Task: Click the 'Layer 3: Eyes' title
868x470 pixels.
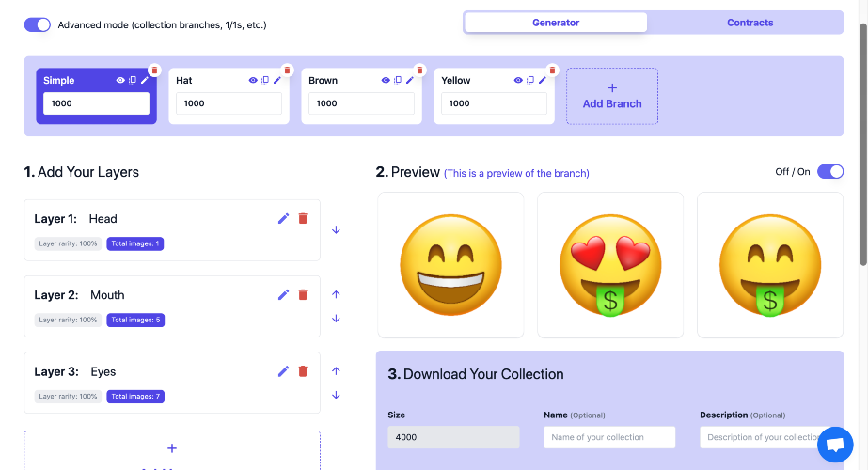Action: tap(75, 371)
